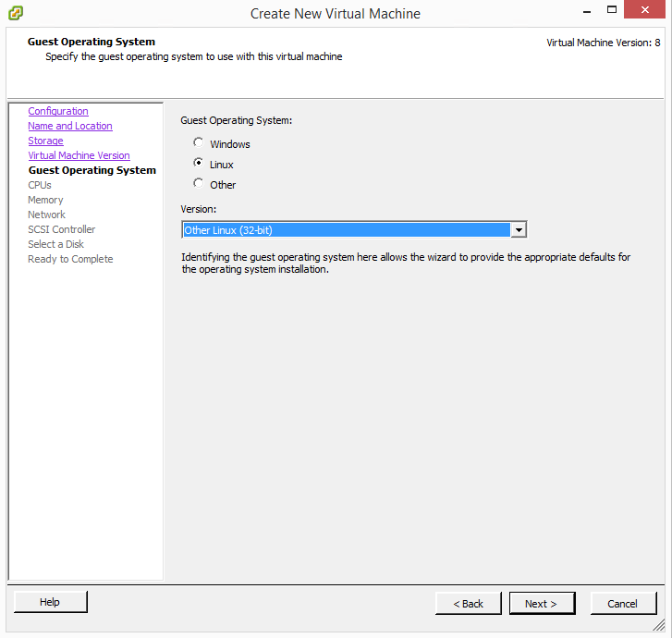Image resolution: width=672 pixels, height=638 pixels.
Task: Go to Configuration wizard step
Action: (x=58, y=111)
